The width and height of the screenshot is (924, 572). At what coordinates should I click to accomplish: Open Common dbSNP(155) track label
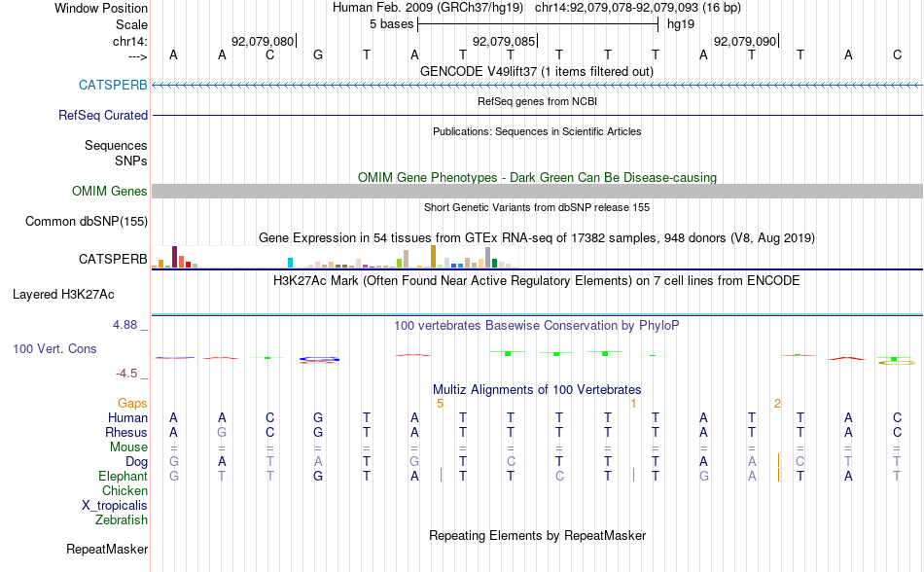tap(86, 222)
